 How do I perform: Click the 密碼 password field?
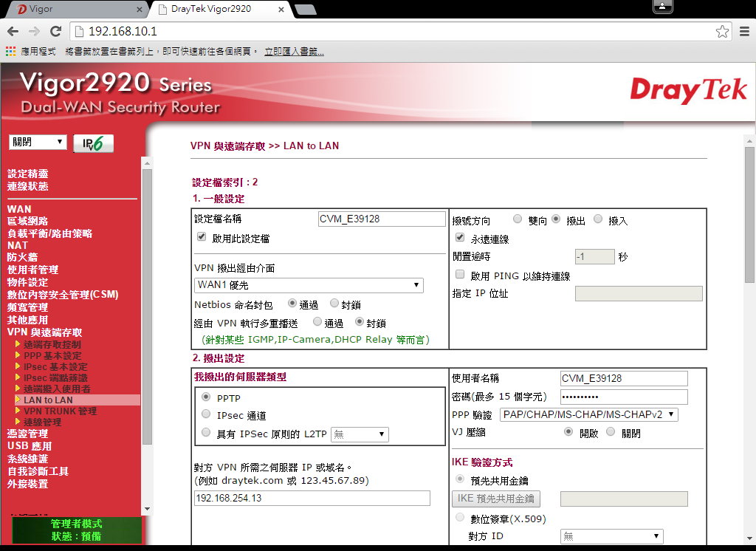click(x=624, y=397)
